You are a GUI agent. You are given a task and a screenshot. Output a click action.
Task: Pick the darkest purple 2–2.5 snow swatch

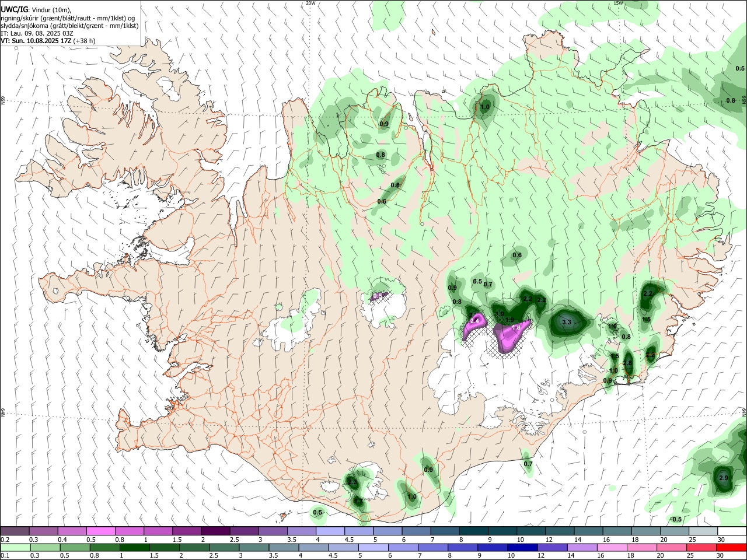point(215,531)
